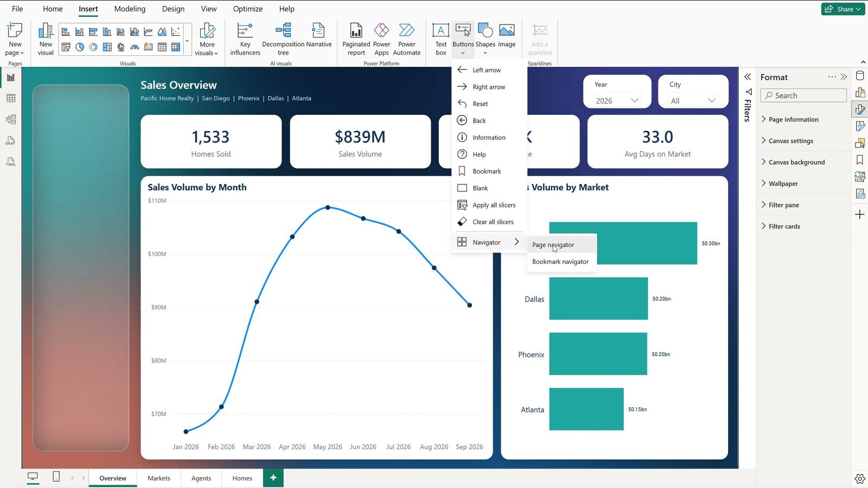Insert a Decomposition tree
The image size is (868, 488).
(x=283, y=38)
